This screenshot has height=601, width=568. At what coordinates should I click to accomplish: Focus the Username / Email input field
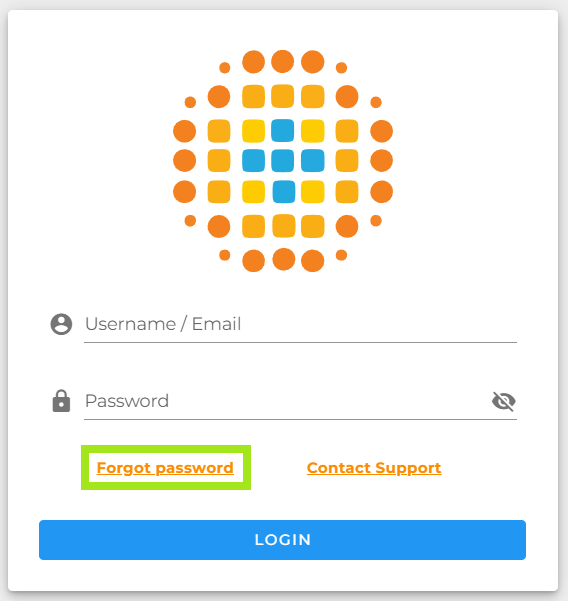click(300, 324)
